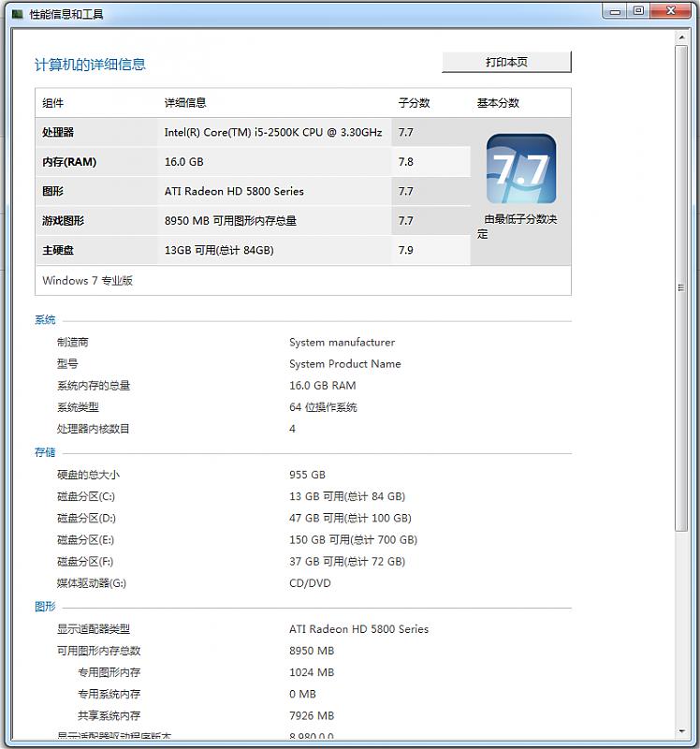
Task: Click the scrollbar up arrow
Action: click(681, 38)
